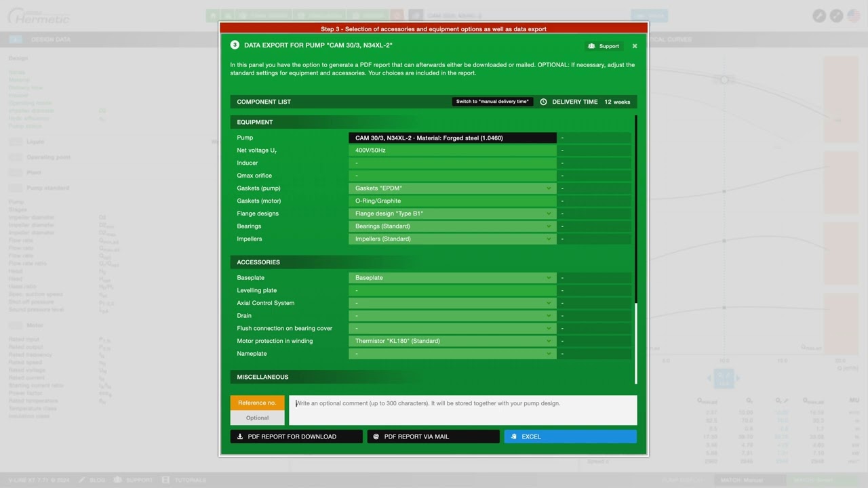Open the Drain option dropdown

coord(452,316)
